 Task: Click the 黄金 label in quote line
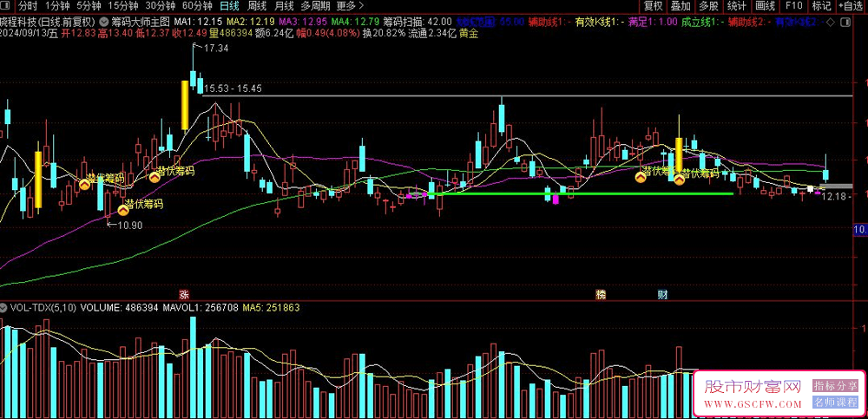468,33
